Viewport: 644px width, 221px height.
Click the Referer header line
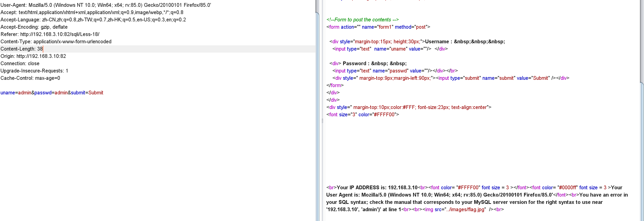(50, 34)
